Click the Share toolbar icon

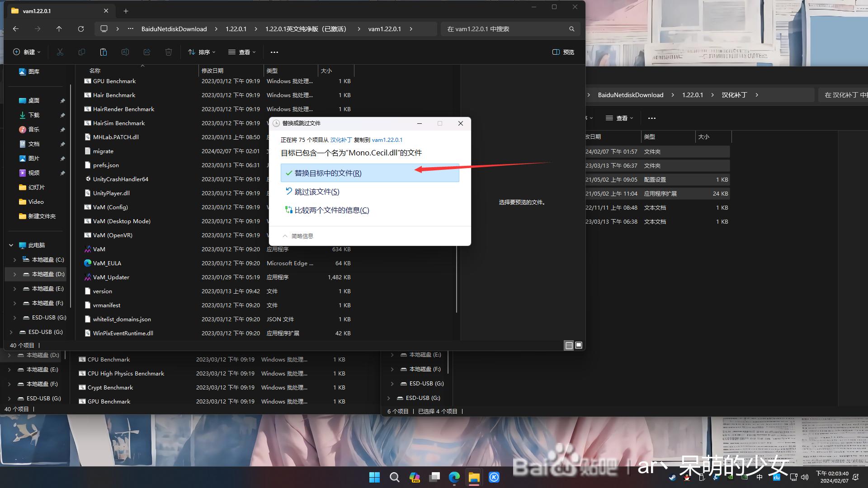coord(147,52)
